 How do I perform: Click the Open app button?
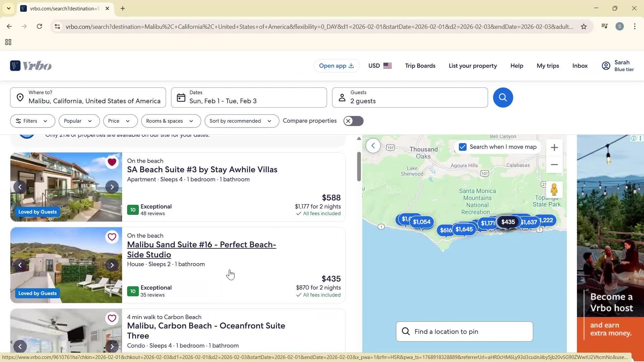(336, 66)
